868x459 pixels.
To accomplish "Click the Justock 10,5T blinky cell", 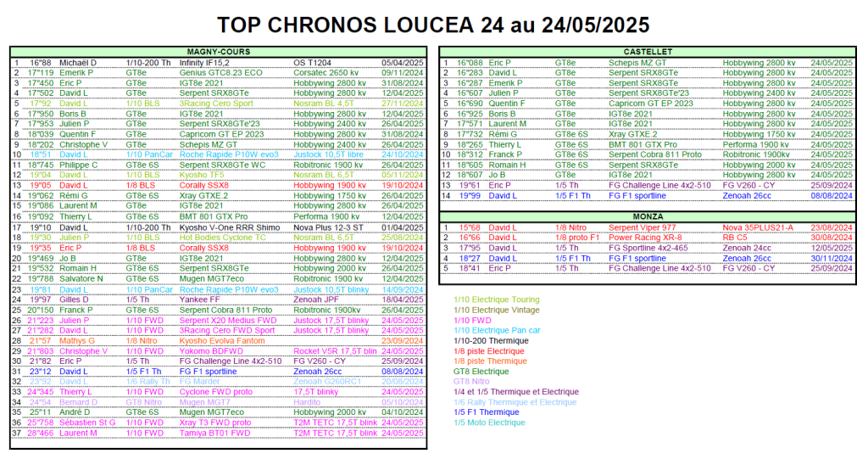I will [331, 290].
